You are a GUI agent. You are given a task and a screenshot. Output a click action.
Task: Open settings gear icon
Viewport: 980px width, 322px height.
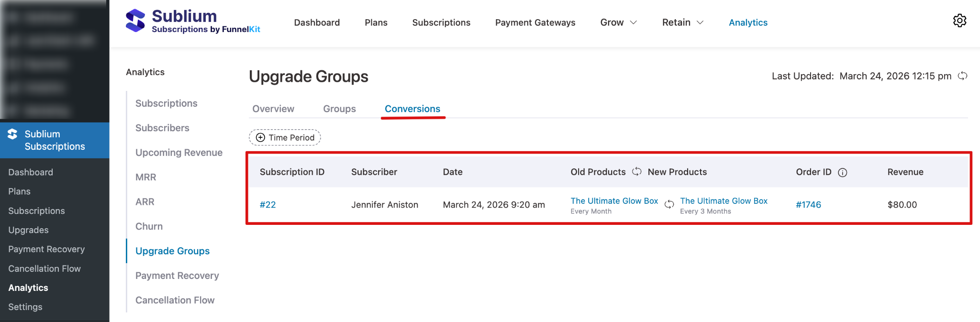click(959, 21)
